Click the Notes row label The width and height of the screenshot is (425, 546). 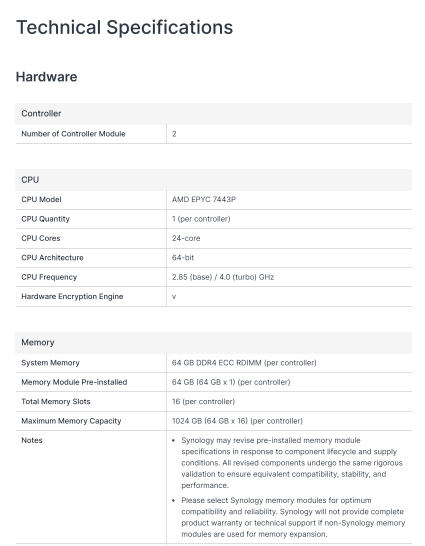[x=32, y=440]
